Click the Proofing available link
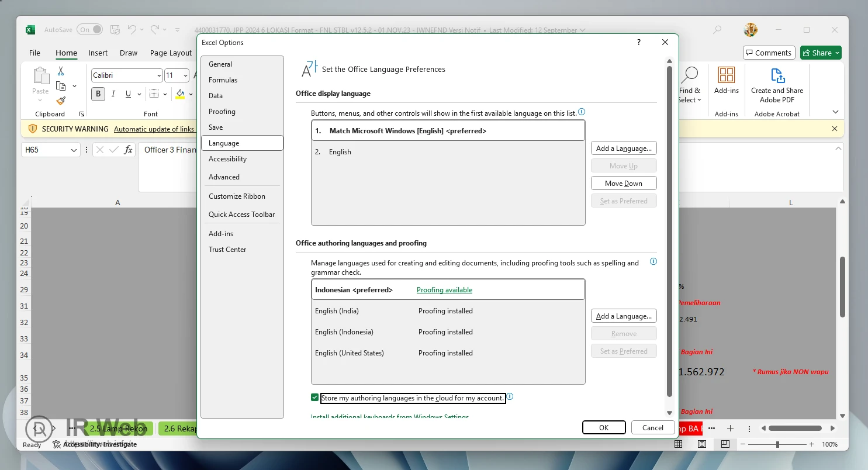 click(444, 290)
